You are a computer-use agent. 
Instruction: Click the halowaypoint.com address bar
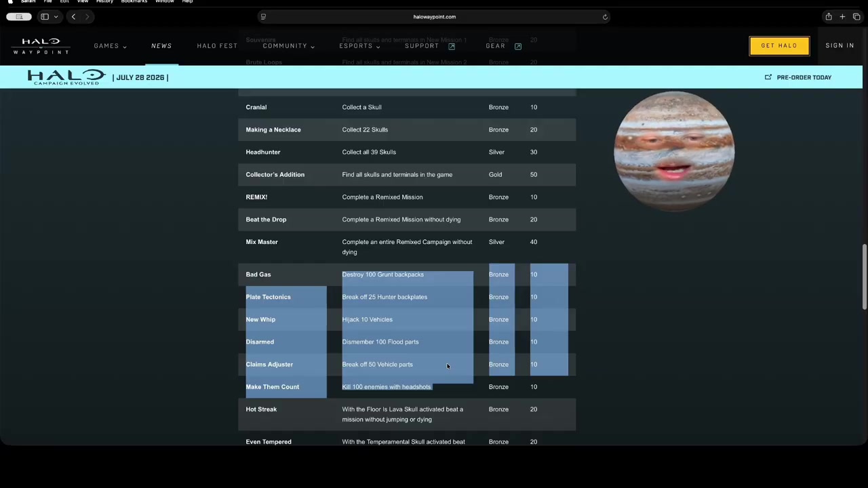(x=434, y=17)
